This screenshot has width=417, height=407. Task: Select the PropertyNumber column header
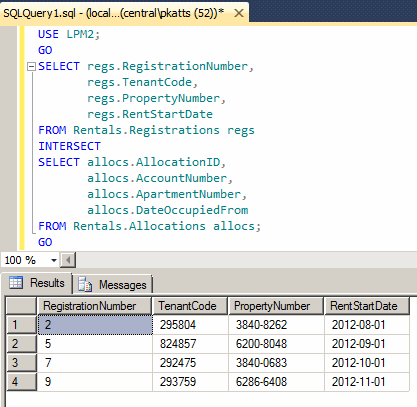pos(276,306)
